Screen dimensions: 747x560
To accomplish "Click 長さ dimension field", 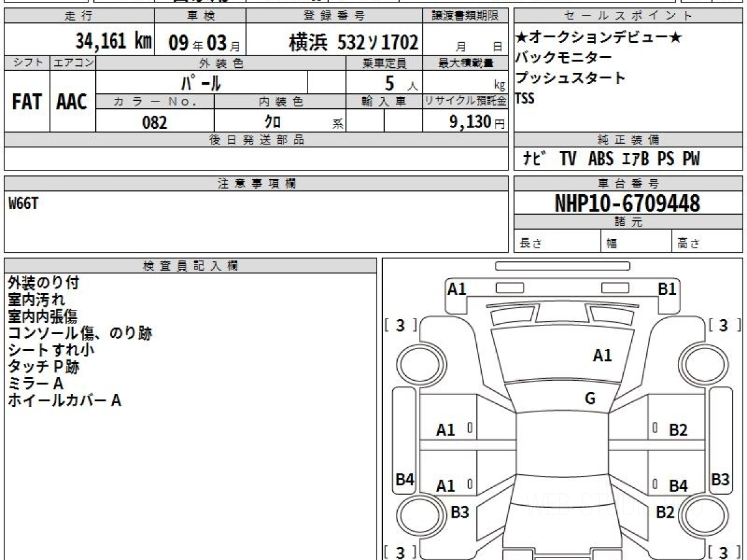I will (557, 242).
